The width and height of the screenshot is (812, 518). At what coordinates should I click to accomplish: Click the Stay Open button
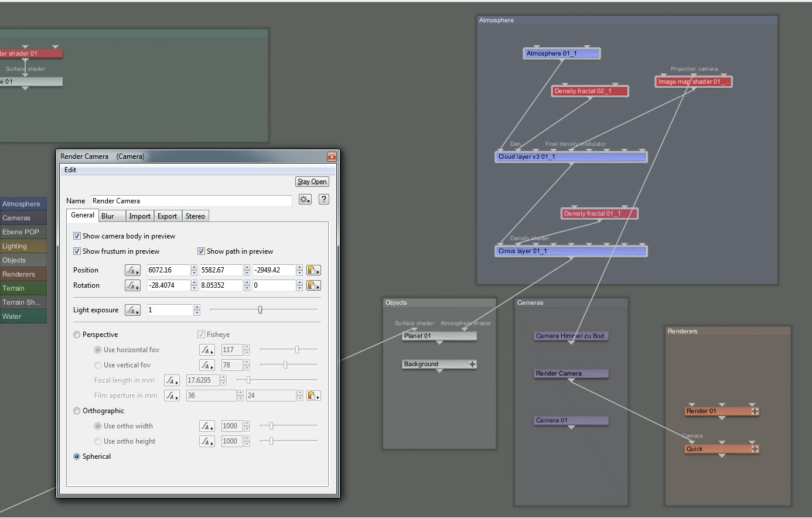pos(312,182)
